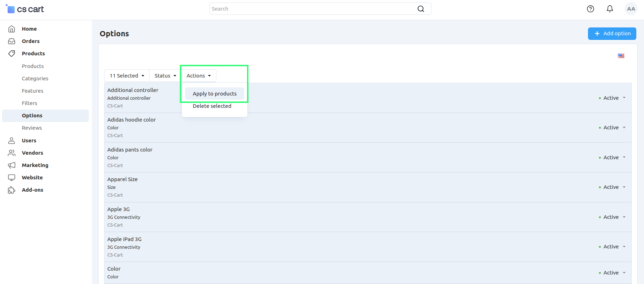Click the Products tag icon
Screen dimensions: 644x284
click(x=12, y=54)
